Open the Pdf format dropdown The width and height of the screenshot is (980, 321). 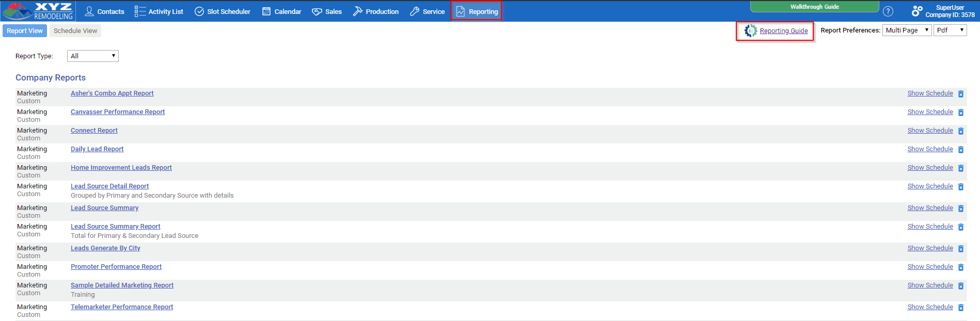(950, 30)
